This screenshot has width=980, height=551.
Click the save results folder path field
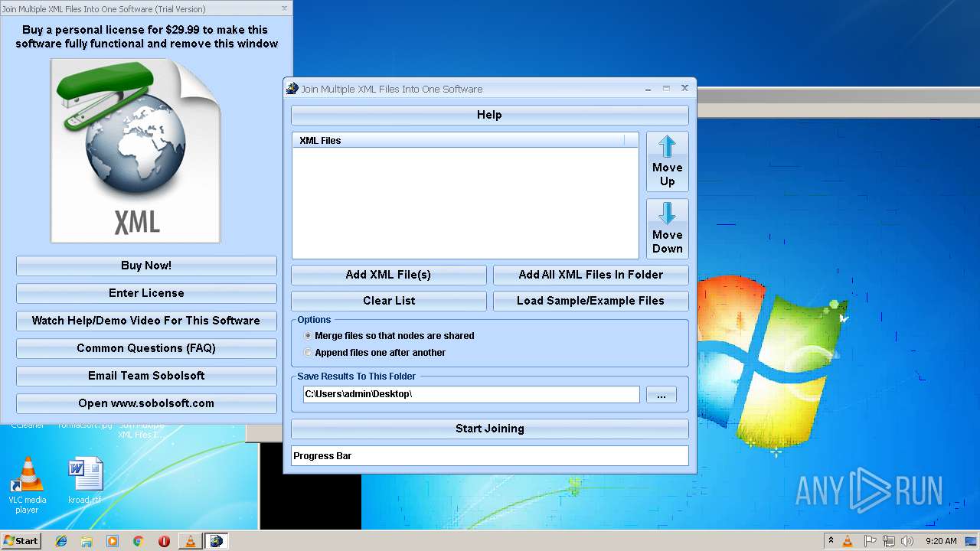pos(471,394)
